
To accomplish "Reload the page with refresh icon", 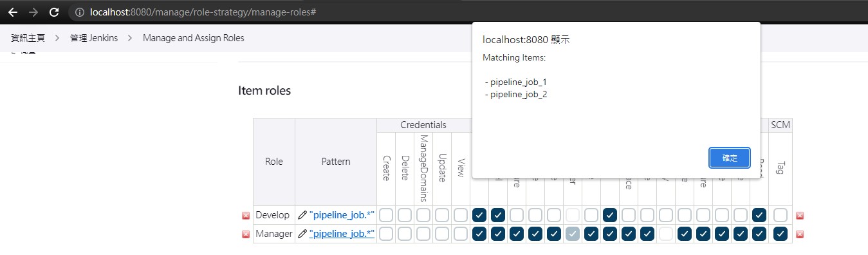I will coord(55,12).
